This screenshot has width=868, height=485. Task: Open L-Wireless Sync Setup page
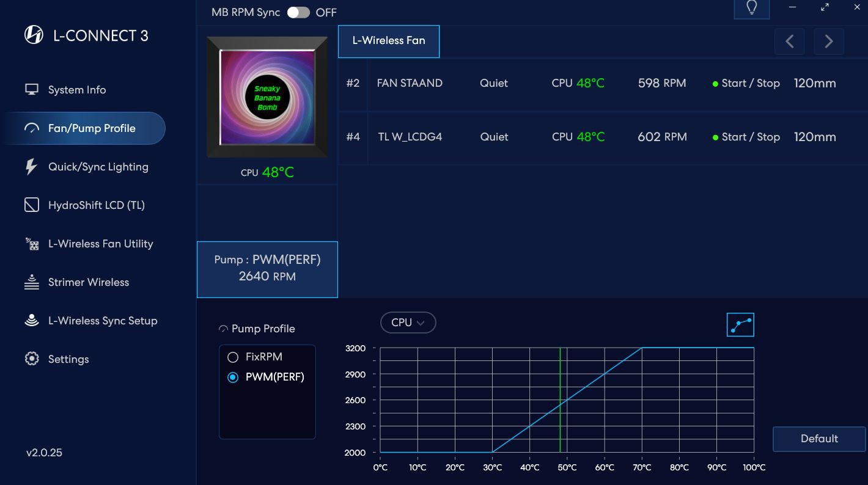tap(90, 321)
